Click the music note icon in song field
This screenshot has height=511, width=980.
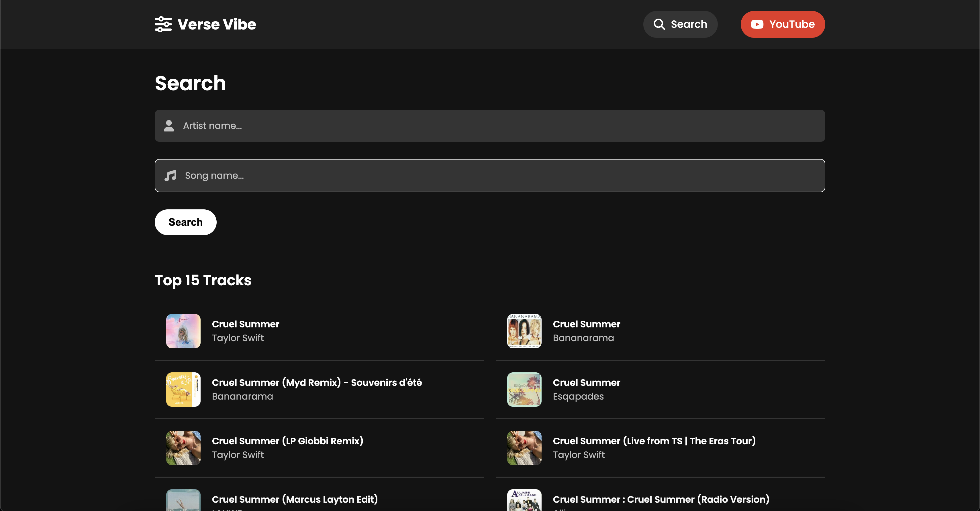pos(170,176)
